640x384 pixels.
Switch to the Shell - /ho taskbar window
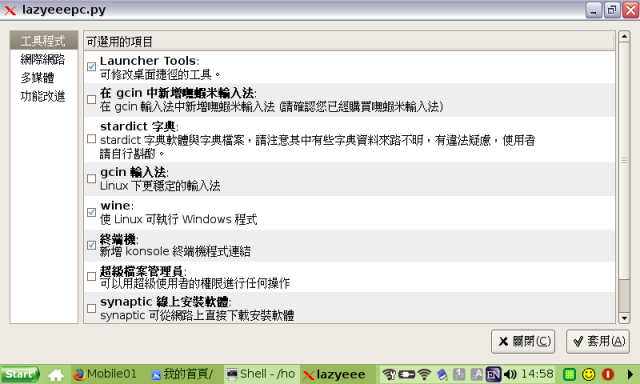[262, 374]
